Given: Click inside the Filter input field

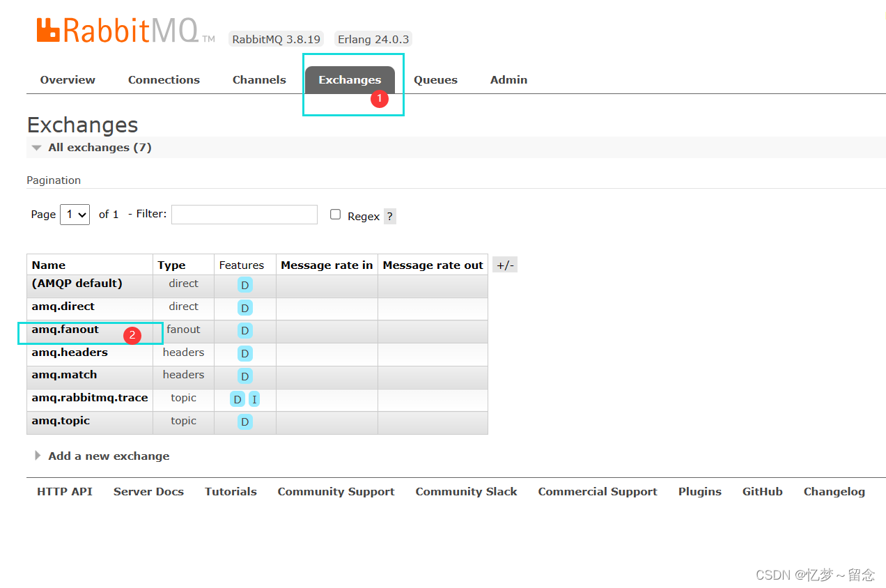Looking at the screenshot, I should click(x=244, y=215).
